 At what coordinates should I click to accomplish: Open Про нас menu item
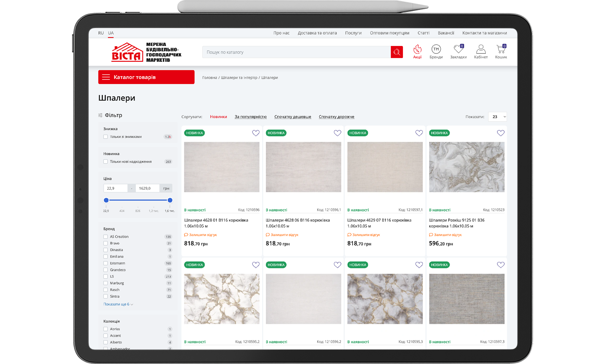[x=281, y=33]
